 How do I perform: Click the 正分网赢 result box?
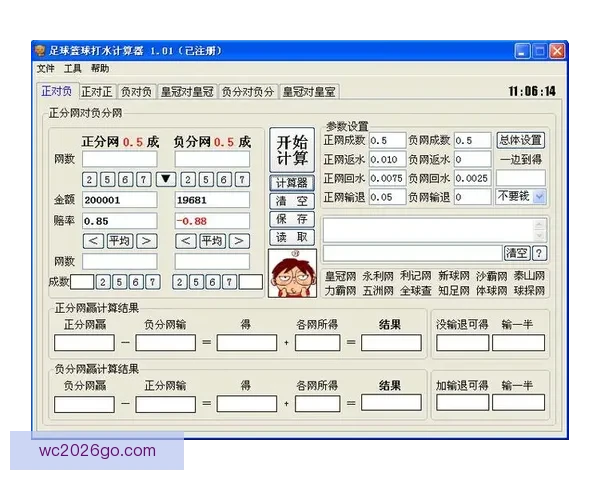click(84, 343)
